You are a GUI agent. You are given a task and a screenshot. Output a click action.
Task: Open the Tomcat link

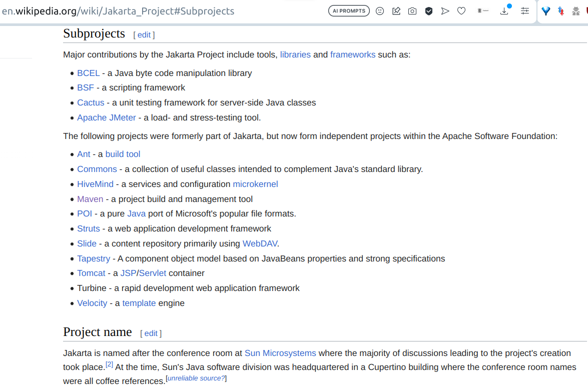(91, 273)
